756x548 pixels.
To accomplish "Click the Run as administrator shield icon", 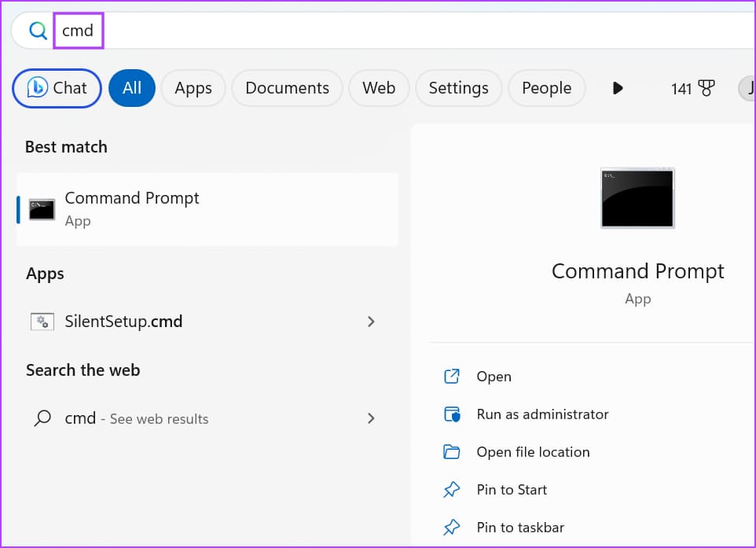I will coord(452,414).
